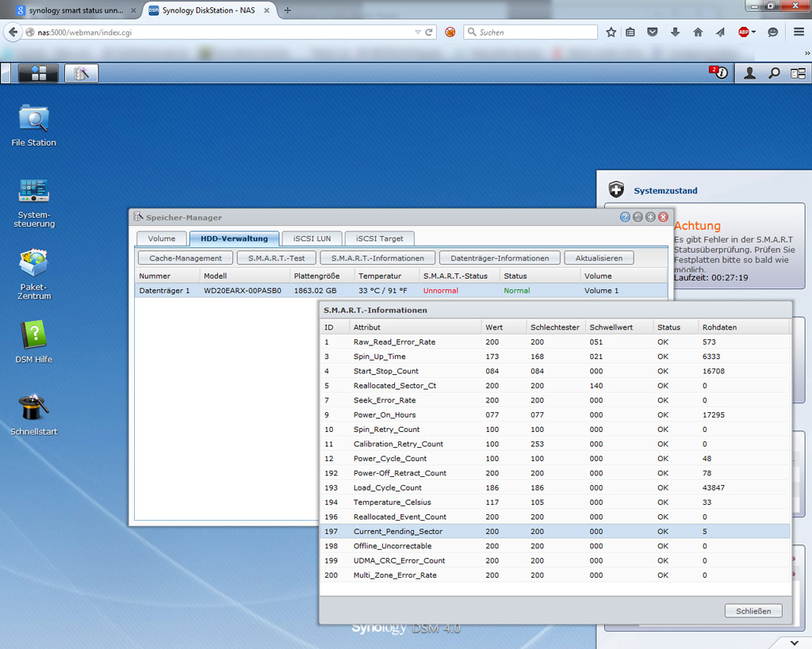This screenshot has width=812, height=649.
Task: Select HDD-Verwaltung tab
Action: click(x=234, y=239)
